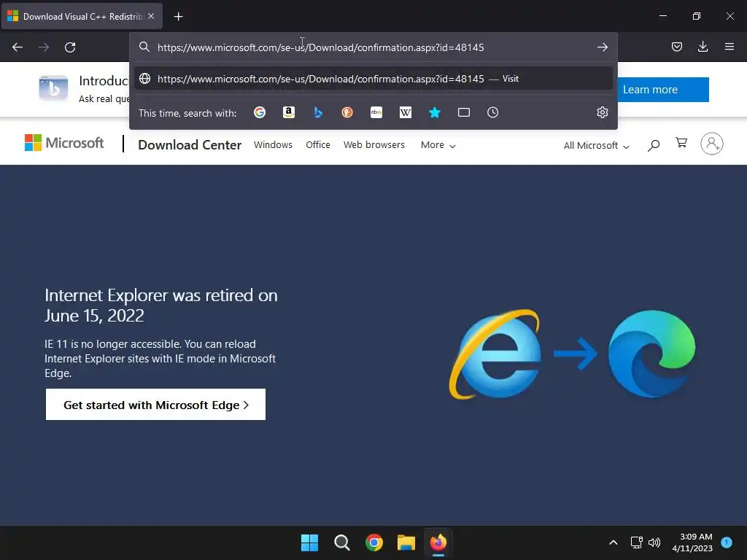Click the Internet Explorer to Edge graphic
This screenshot has width=747, height=560.
572,354
